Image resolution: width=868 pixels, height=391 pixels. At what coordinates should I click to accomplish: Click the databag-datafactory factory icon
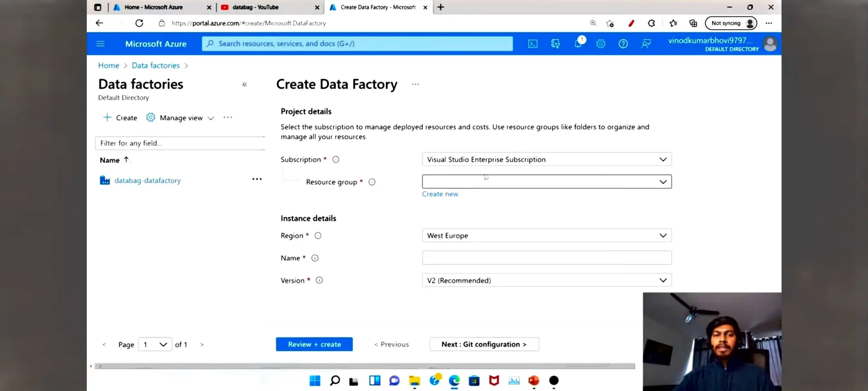105,180
